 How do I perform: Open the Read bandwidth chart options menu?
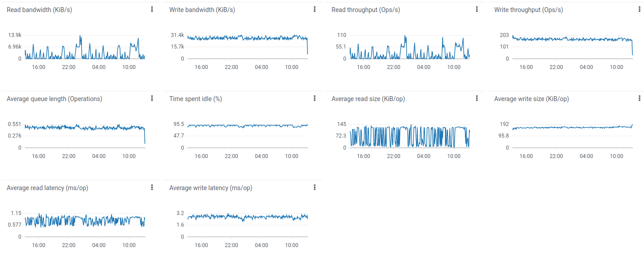(152, 9)
